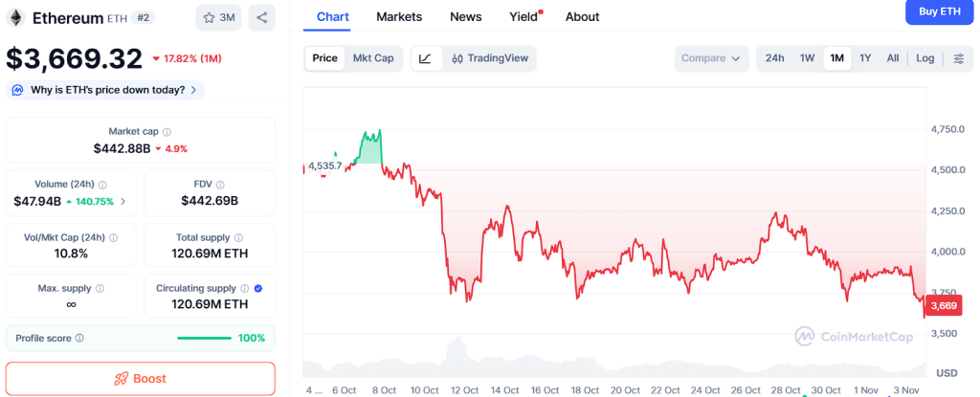
Task: Click the star watchlist 3M button
Action: pyautogui.click(x=218, y=17)
